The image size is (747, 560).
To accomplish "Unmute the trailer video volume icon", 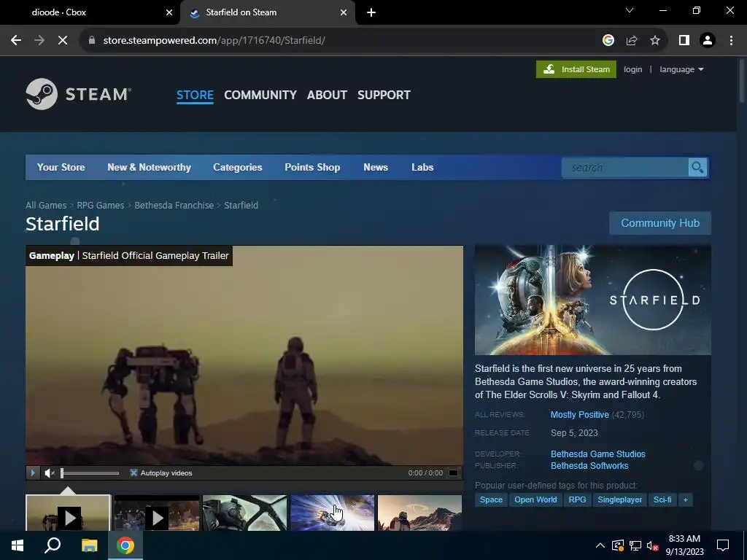I will tap(50, 472).
